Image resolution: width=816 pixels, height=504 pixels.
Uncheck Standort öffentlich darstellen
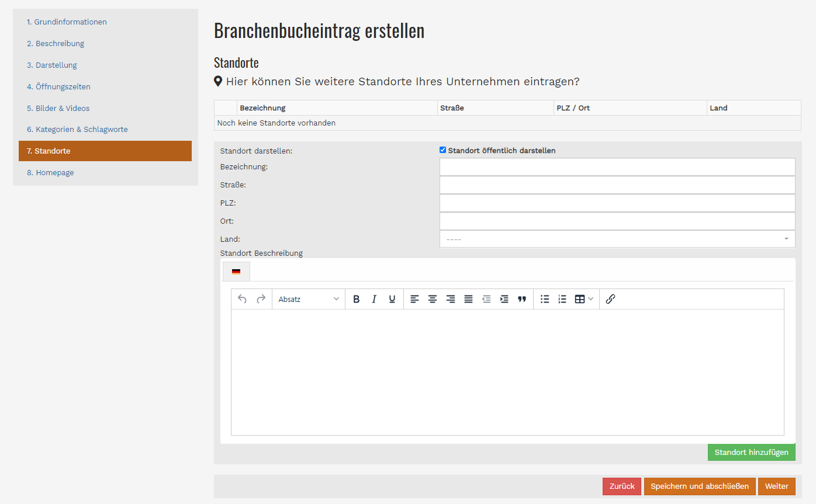pos(442,150)
